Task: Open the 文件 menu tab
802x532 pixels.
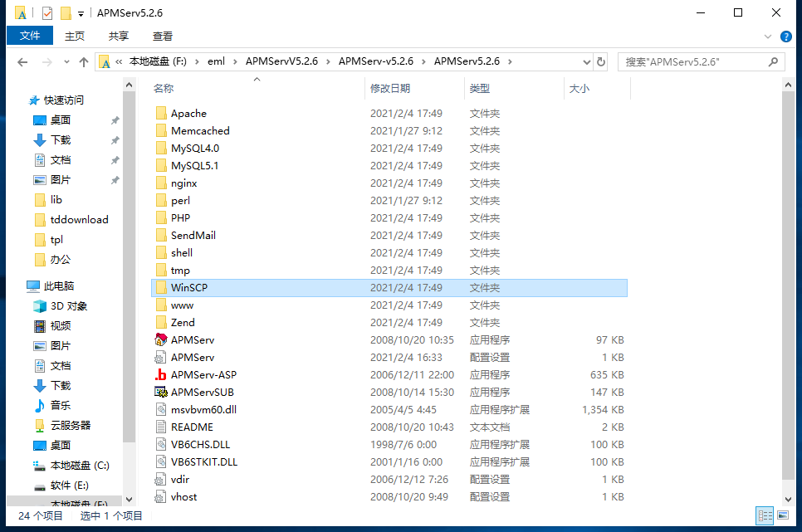Action: point(30,36)
